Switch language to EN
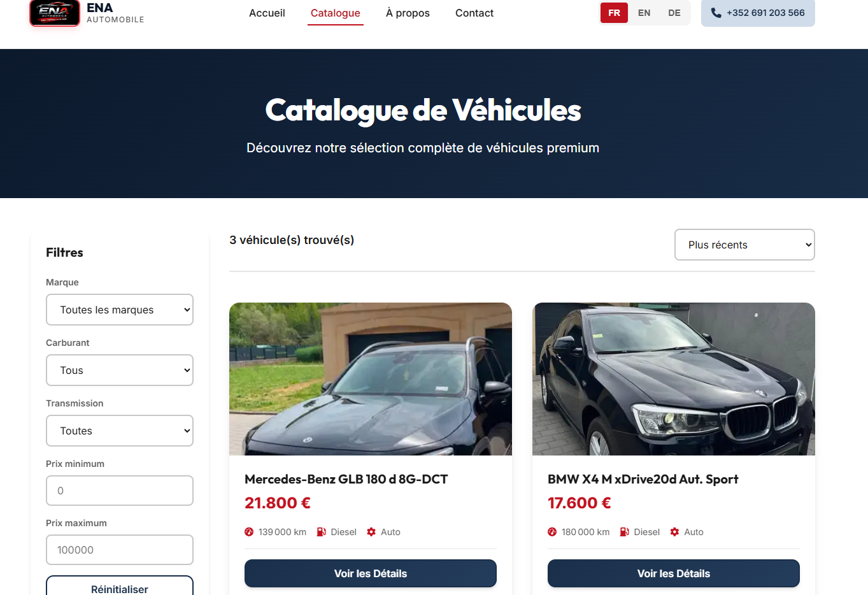The image size is (868, 595). point(644,13)
